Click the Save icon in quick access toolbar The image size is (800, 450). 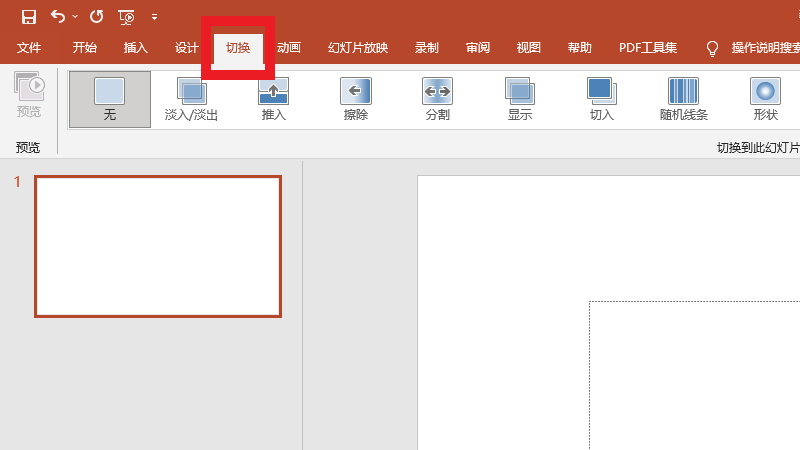pos(29,17)
